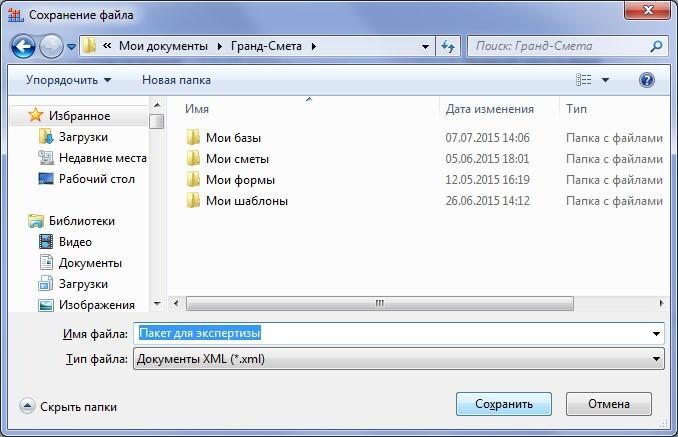
Task: Click date 05.06.2015 18:01
Action: click(487, 159)
